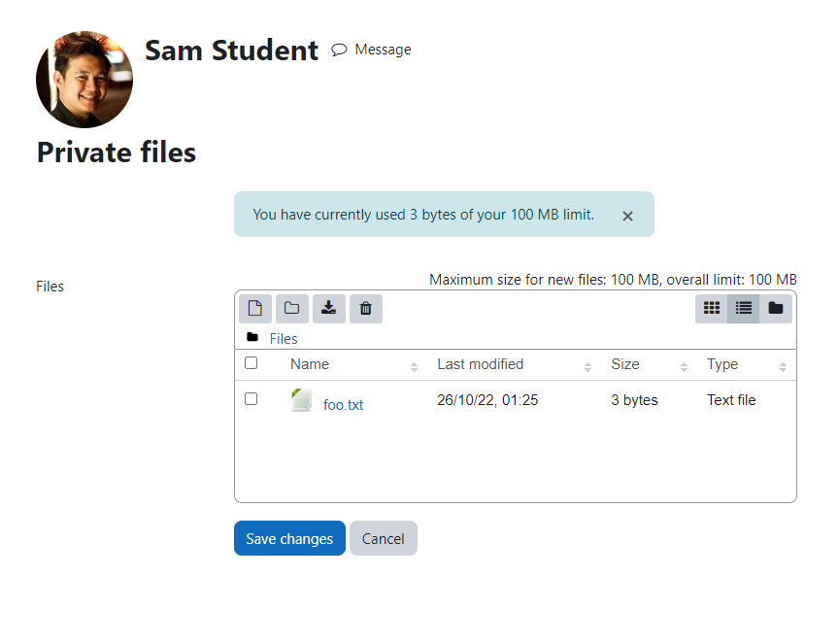Click the Create folder icon
Screen dimensions: 838x644
[x=292, y=308]
